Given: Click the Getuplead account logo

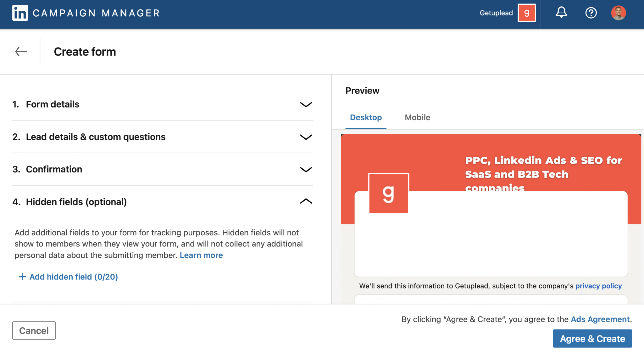Looking at the screenshot, I should (527, 13).
